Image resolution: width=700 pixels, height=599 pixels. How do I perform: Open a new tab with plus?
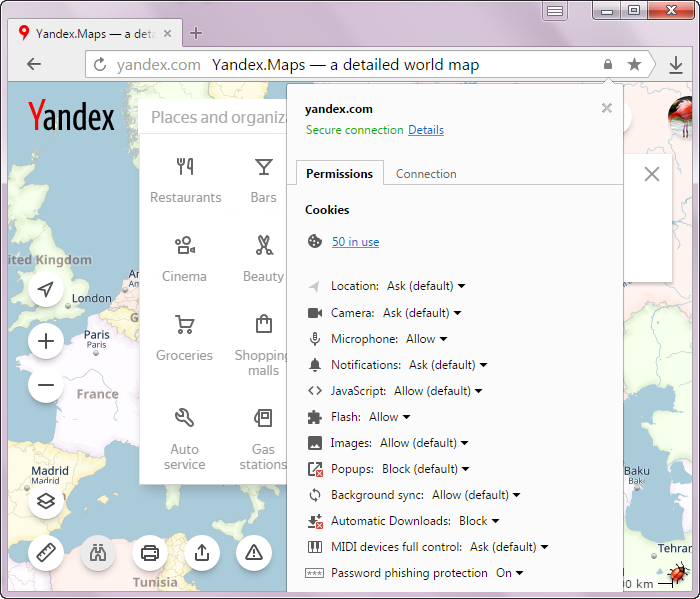[196, 33]
